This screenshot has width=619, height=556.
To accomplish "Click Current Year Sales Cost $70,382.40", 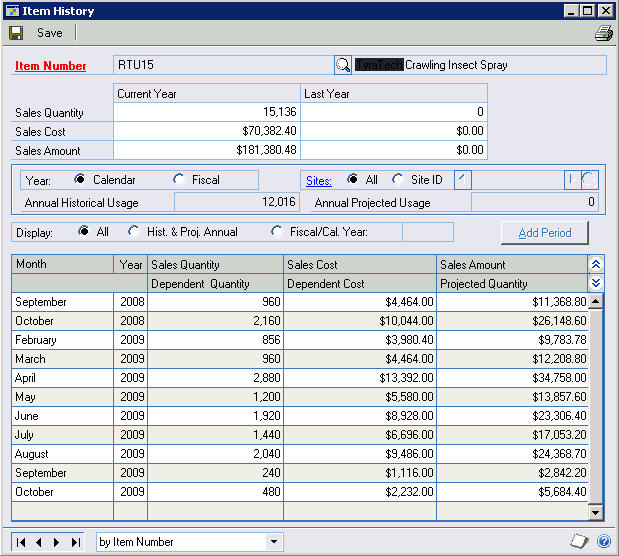I will pos(207,131).
